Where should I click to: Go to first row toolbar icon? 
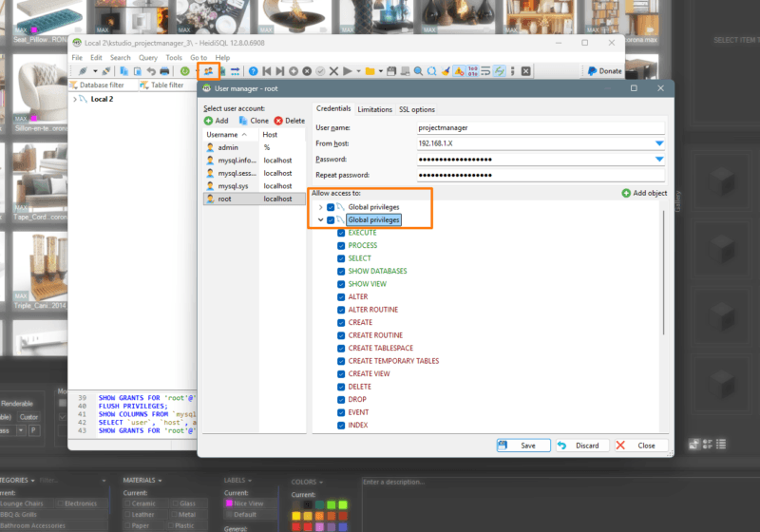pos(267,71)
